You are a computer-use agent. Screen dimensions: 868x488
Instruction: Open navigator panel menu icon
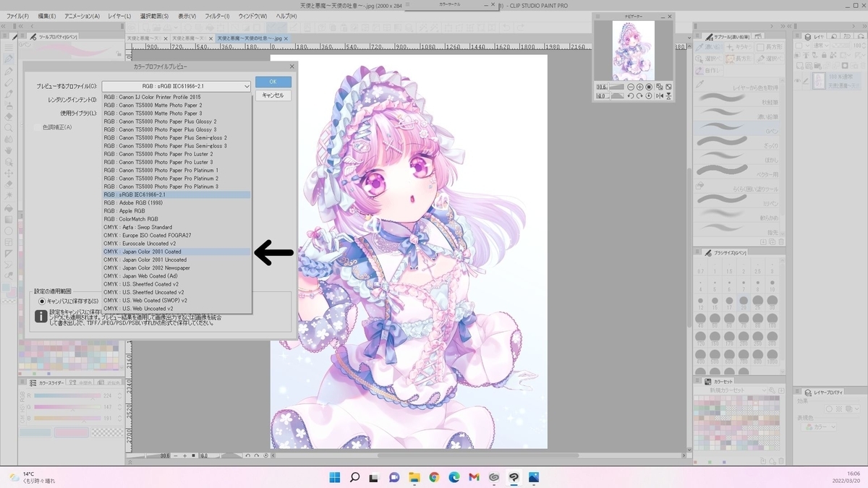(597, 16)
